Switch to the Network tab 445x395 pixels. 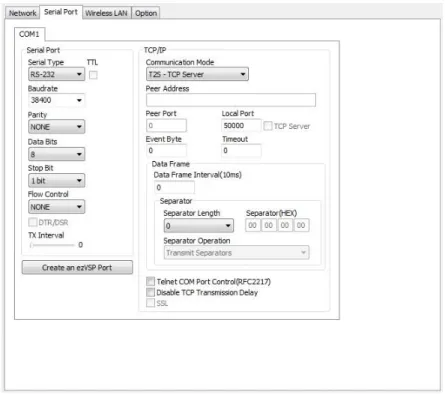22,13
